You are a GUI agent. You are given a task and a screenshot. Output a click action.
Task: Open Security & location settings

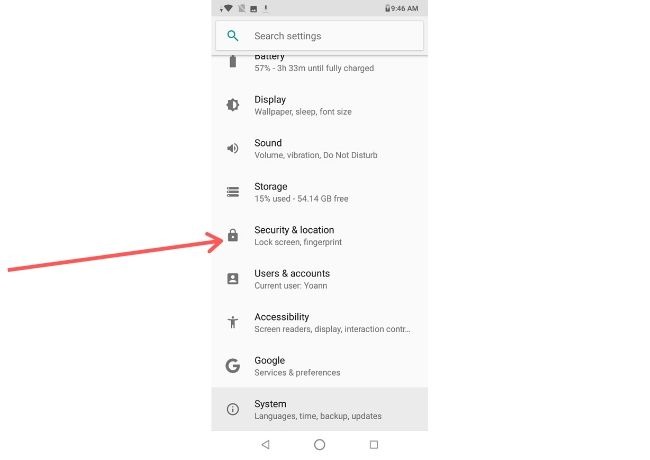pos(320,236)
